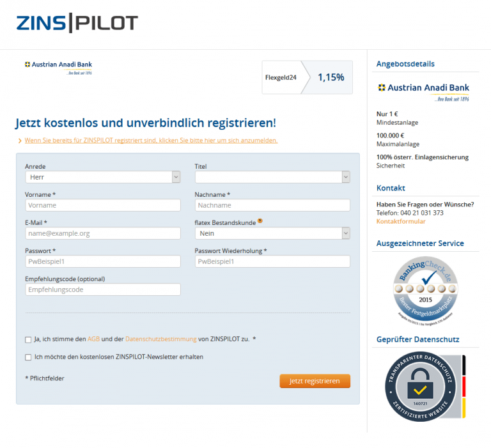Click the ZINSPILOT logo
Image resolution: width=491 pixels, height=448 pixels.
point(77,24)
